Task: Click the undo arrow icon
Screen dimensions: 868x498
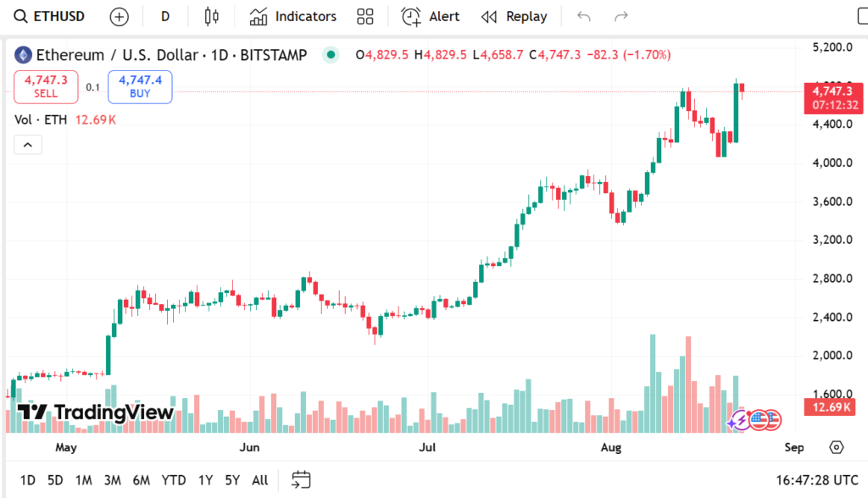Action: (x=583, y=16)
